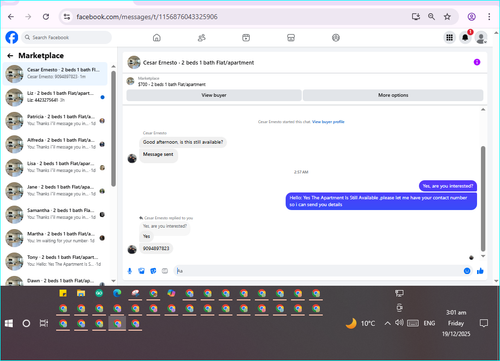Open Cortana circle on taskbar
The height and width of the screenshot is (361, 500).
26,323
